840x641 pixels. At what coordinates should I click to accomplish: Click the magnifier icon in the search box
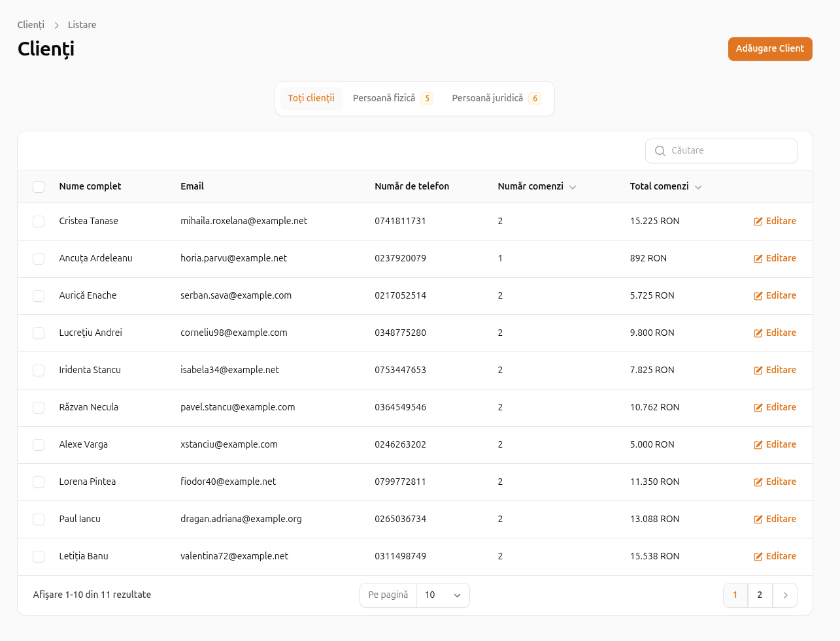660,151
